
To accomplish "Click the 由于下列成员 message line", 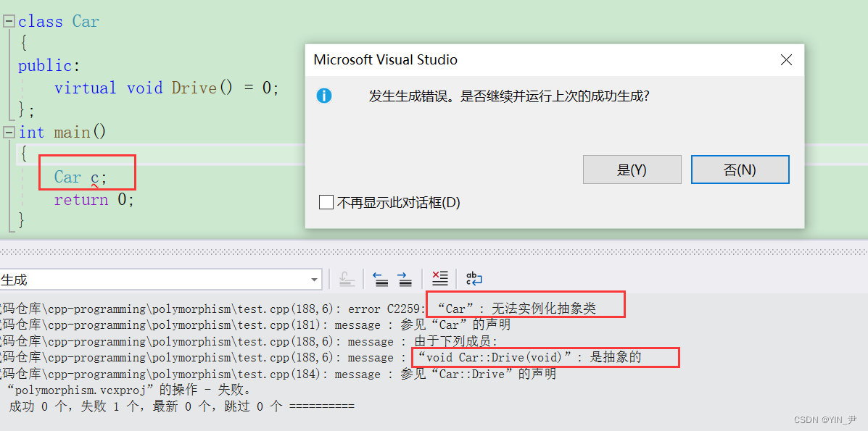I will click(x=249, y=341).
